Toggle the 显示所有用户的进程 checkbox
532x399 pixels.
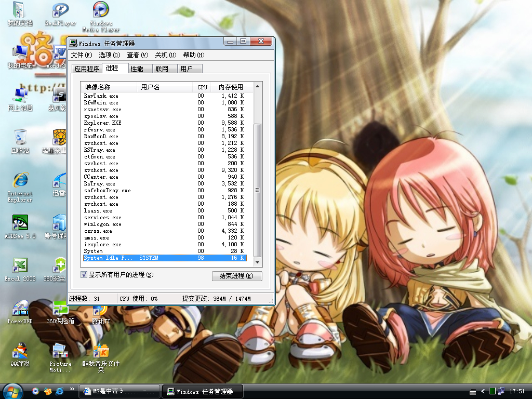(84, 274)
